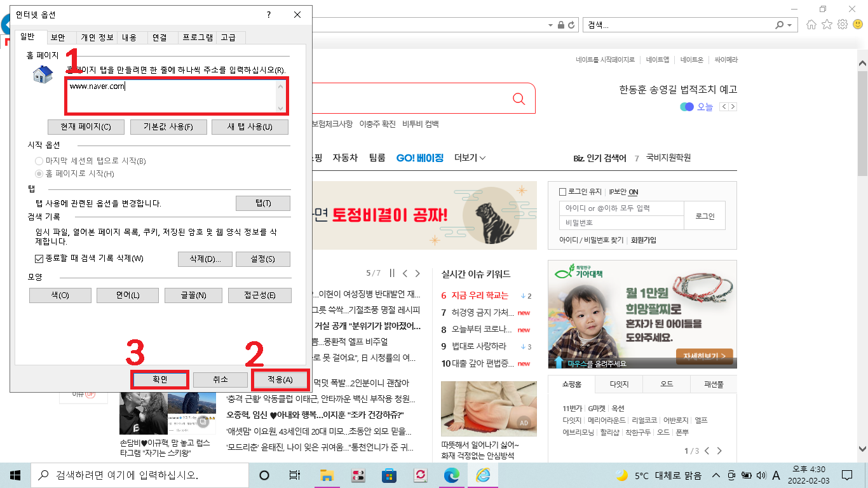Open favorites via the star icon
The width and height of the screenshot is (868, 488).
827,25
